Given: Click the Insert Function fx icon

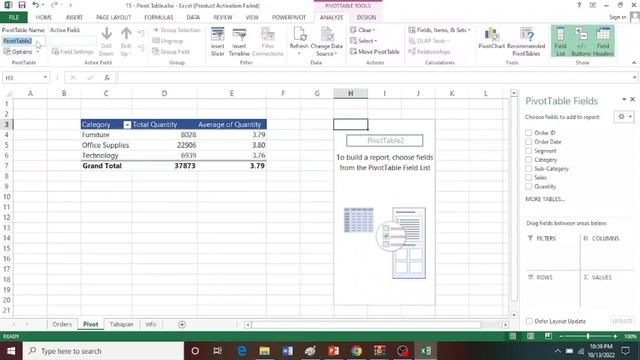Looking at the screenshot, I should pos(107,78).
